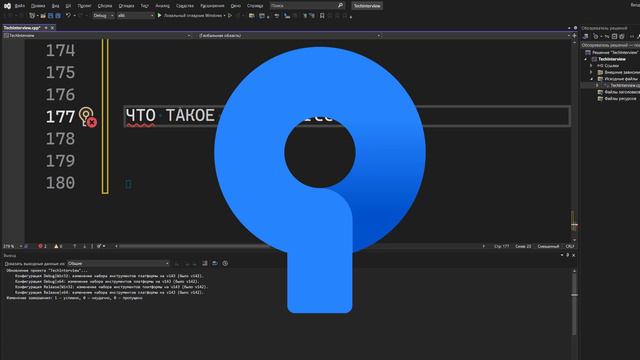This screenshot has width=640, height=360.
Task: Click the Стр: 177 line indicator
Action: (502, 246)
